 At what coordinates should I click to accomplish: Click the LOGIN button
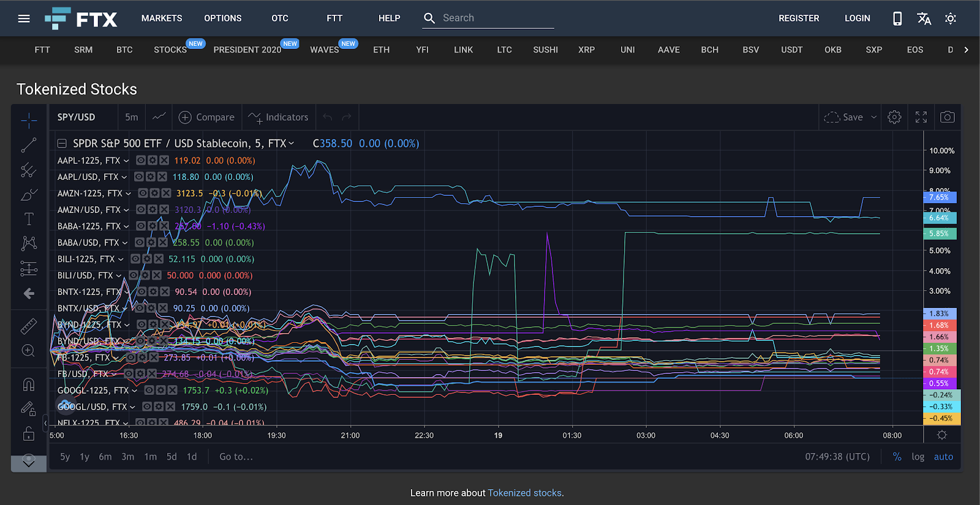[x=858, y=18]
